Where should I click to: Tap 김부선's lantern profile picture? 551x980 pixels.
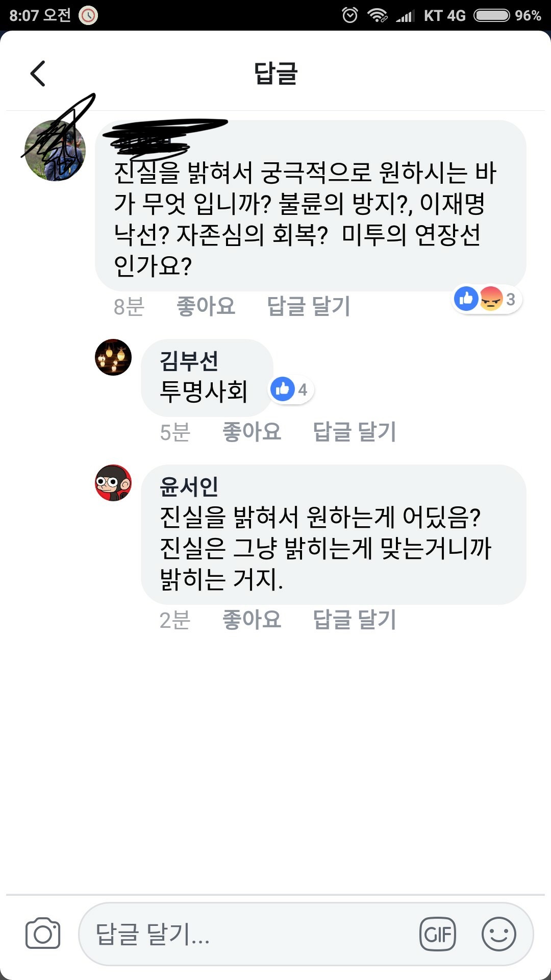[113, 357]
